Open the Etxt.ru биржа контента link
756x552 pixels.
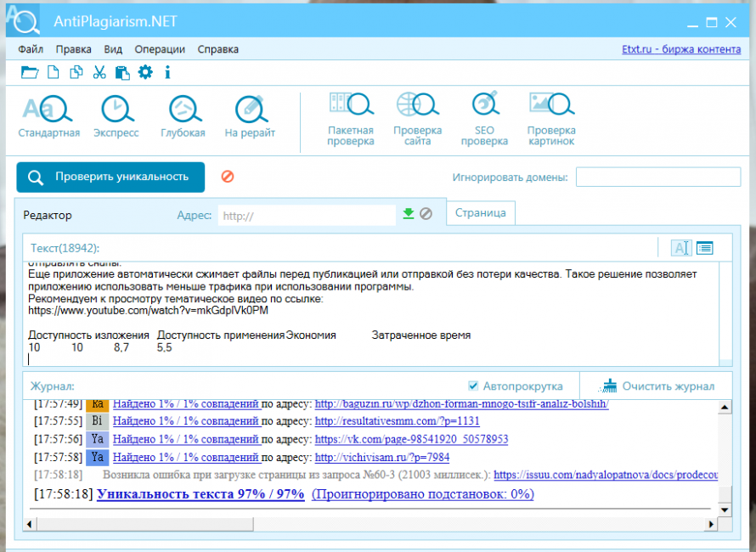point(681,49)
